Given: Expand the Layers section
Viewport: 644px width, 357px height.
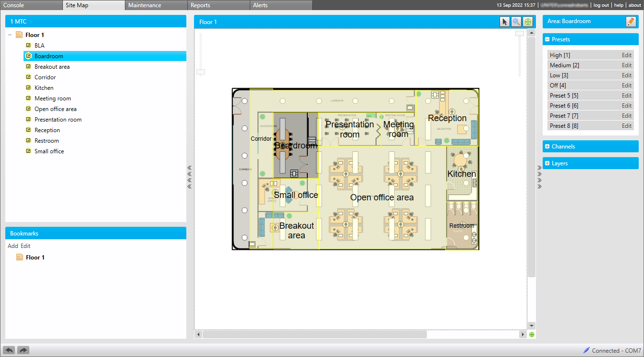Looking at the screenshot, I should tap(547, 163).
